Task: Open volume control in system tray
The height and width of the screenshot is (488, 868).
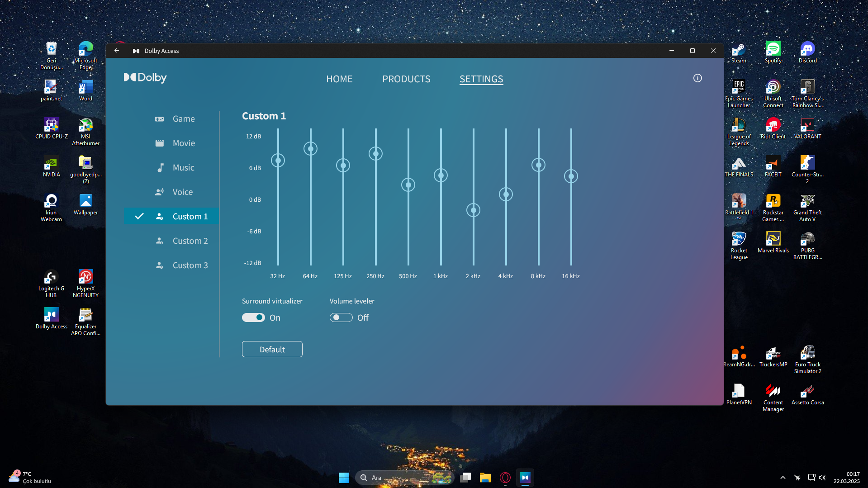Action: 822,478
